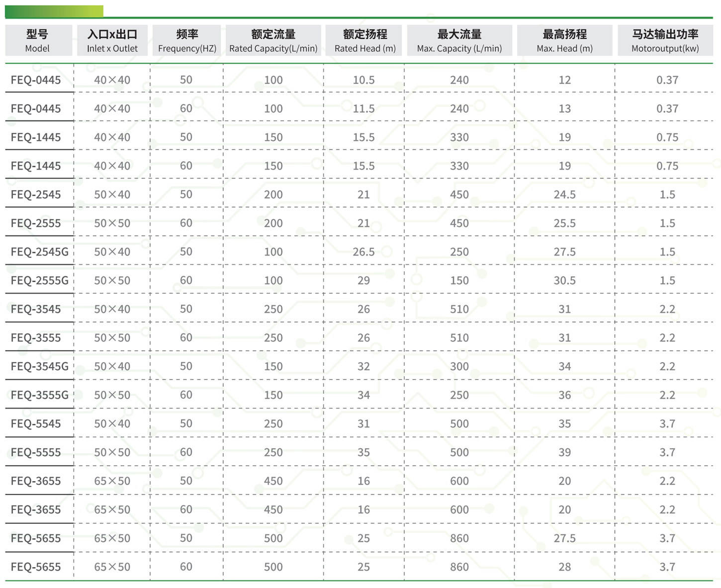This screenshot has width=721, height=588.
Task: Click max head 27.5 in FEQ-2545G row
Action: (565, 252)
